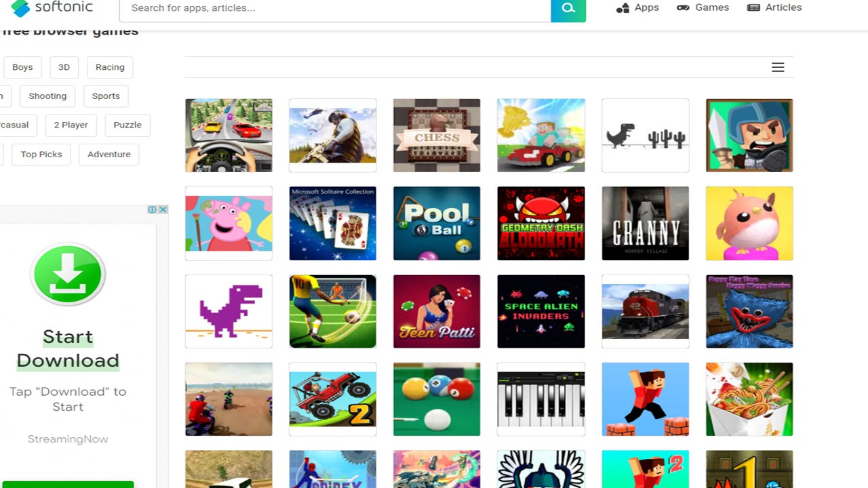868x488 pixels.
Task: Open the Apps navigation item
Action: (637, 7)
